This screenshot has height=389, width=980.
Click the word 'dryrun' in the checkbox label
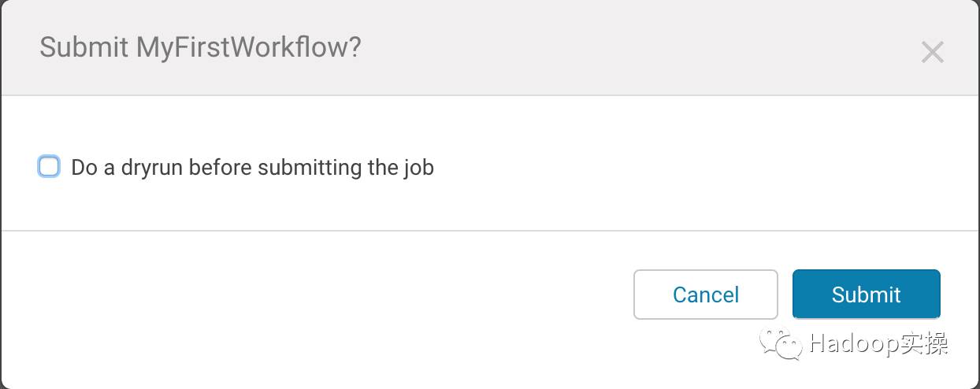click(152, 168)
